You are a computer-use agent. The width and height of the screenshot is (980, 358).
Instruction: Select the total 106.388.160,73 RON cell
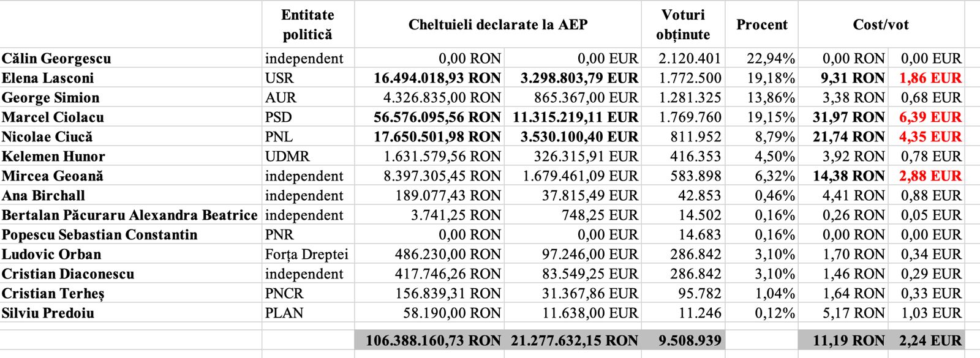click(433, 341)
